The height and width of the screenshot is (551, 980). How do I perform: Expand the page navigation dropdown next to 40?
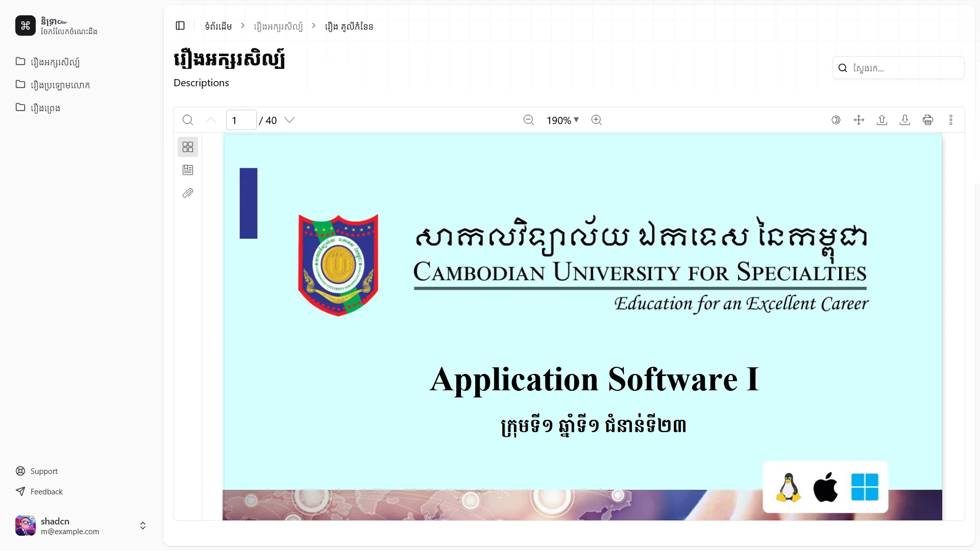[289, 120]
